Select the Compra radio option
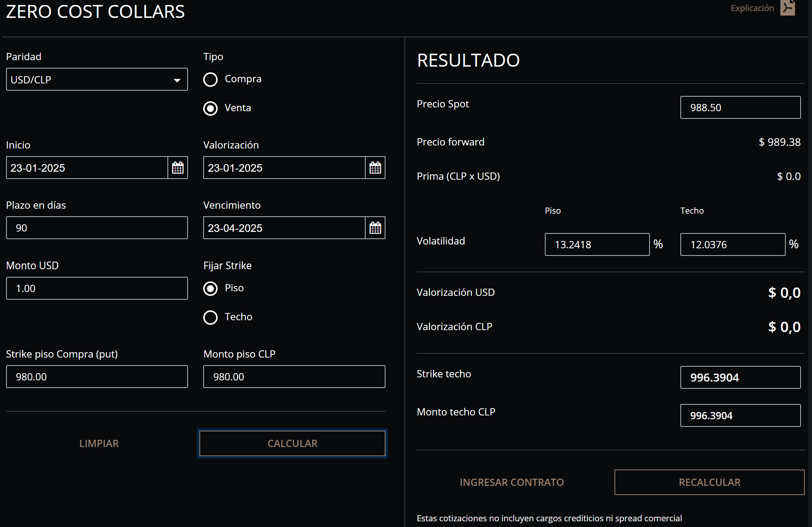Screen dimensions: 812x527 [210, 79]
